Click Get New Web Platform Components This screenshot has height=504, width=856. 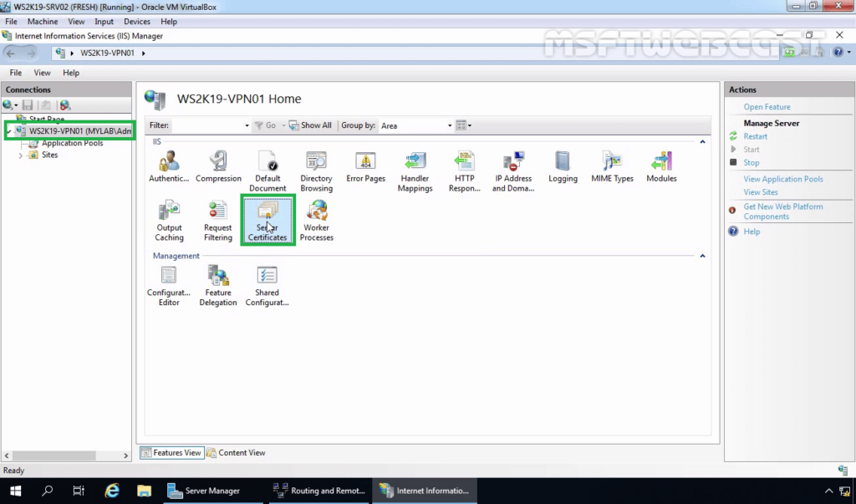[x=782, y=211]
